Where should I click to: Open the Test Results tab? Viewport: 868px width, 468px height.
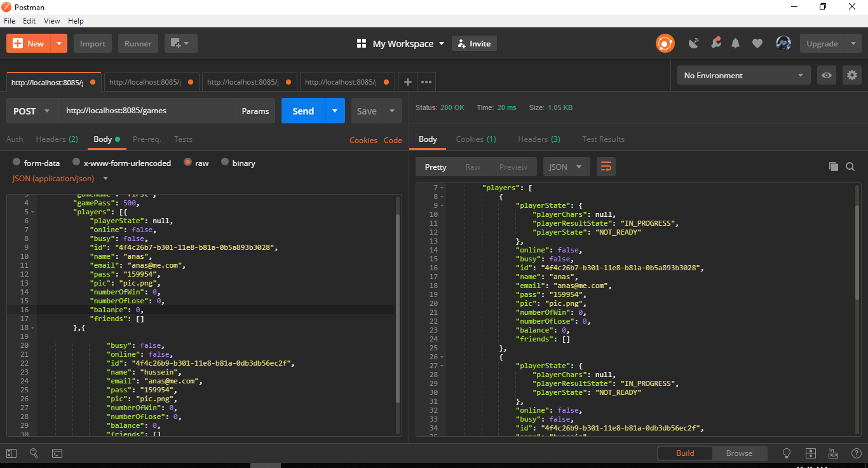point(603,139)
